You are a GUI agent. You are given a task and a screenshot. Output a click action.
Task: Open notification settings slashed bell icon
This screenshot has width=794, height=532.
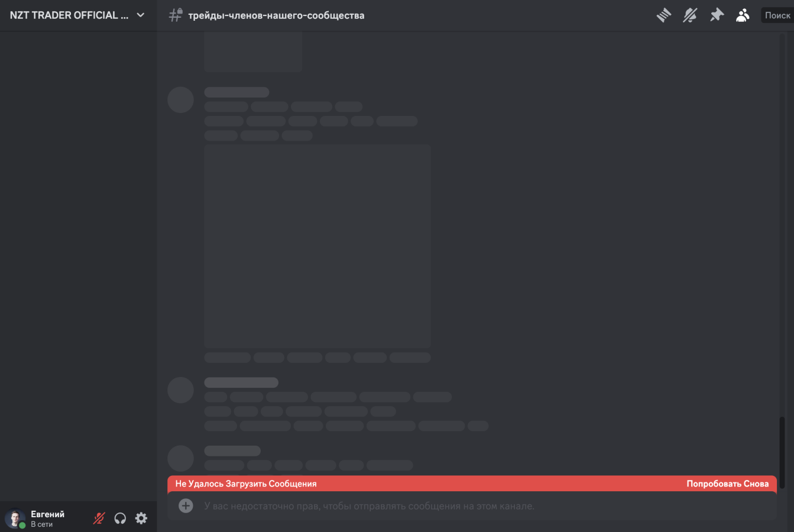[x=690, y=15]
